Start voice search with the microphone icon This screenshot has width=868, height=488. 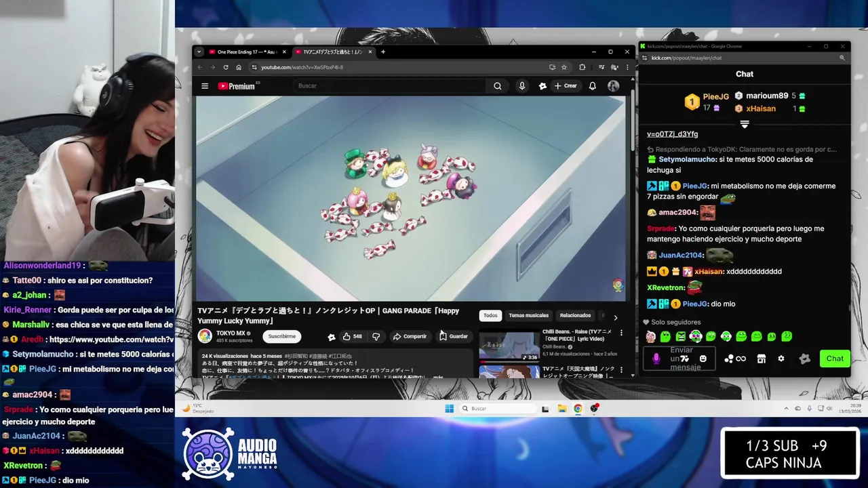tap(521, 86)
